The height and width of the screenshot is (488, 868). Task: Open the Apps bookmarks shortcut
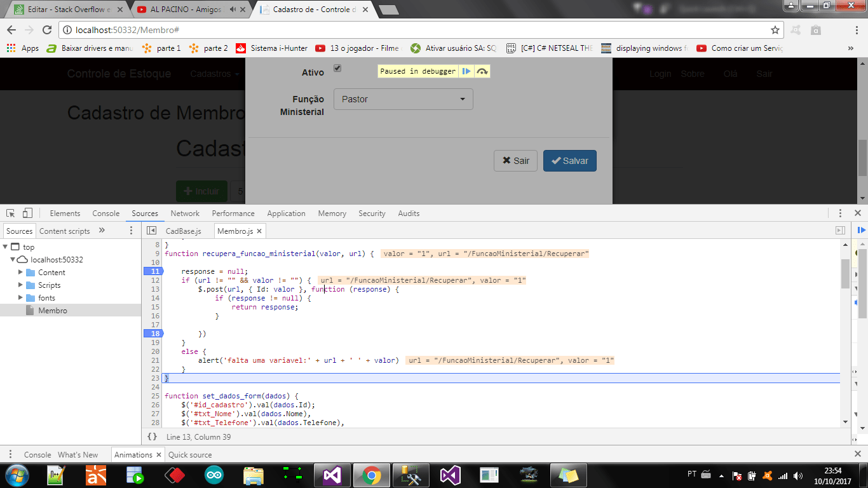coord(23,48)
